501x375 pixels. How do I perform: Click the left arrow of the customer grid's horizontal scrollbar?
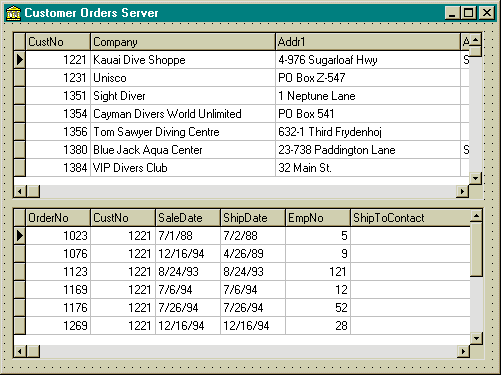pyautogui.click(x=20, y=191)
